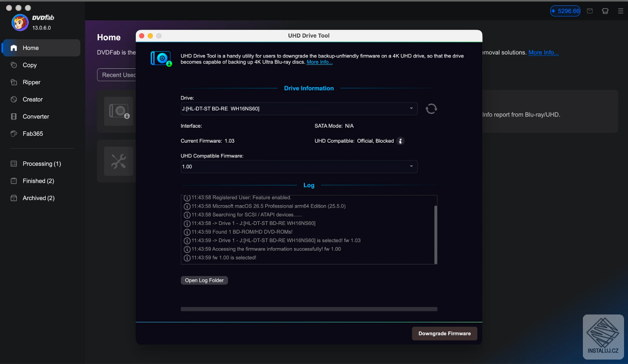Click the Creator disc icon
The width and height of the screenshot is (628, 364).
pos(14,100)
